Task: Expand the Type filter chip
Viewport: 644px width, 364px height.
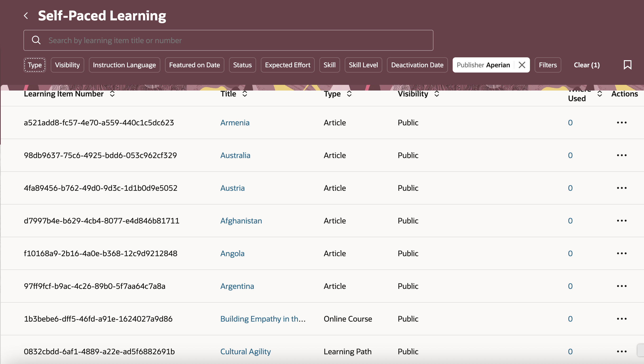Action: click(x=35, y=65)
